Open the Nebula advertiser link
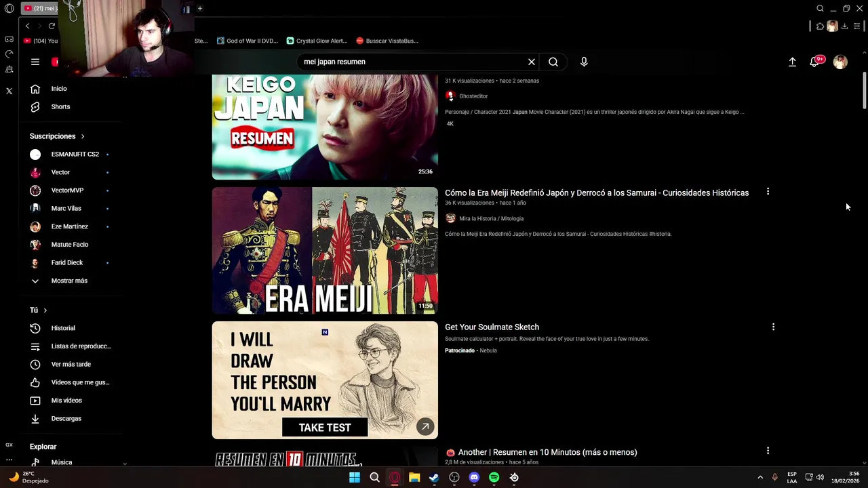This screenshot has height=488, width=868. coord(488,350)
